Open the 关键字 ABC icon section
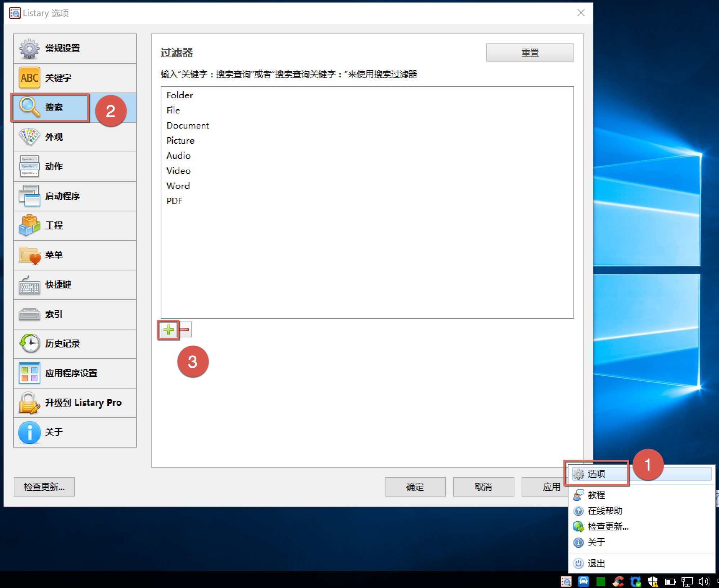Viewport: 719px width, 588px height. [x=75, y=78]
